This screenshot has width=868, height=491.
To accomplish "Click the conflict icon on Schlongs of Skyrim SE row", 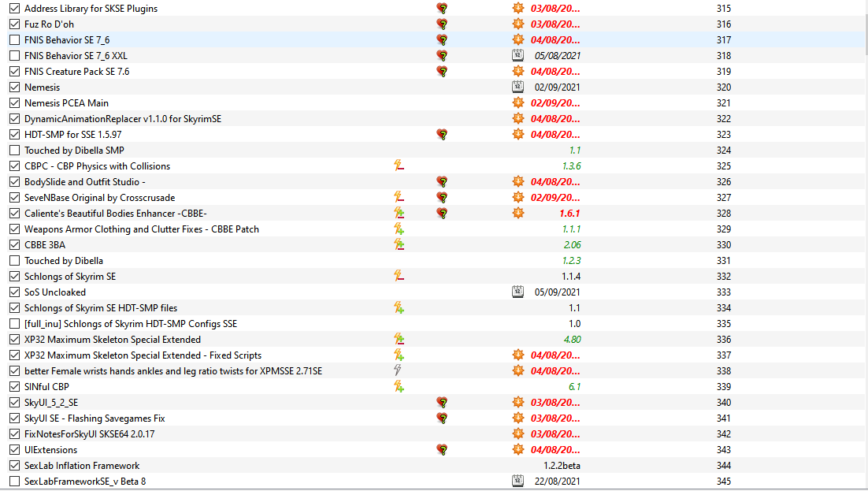I will [x=399, y=276].
